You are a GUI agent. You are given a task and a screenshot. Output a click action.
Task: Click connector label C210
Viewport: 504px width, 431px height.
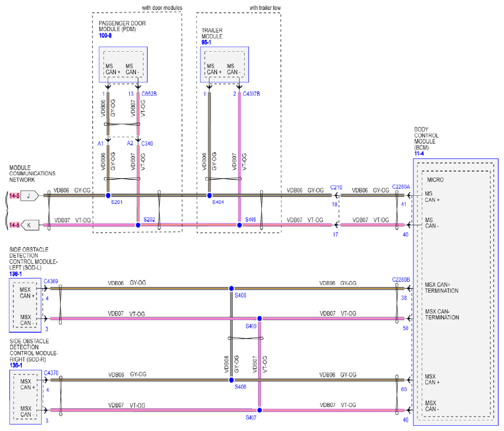336,188
